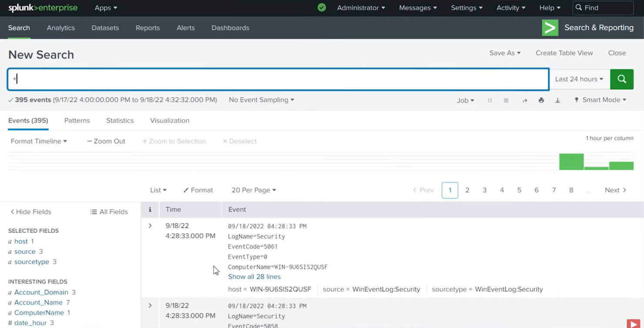Click the tallest green timeline bar

tap(571, 162)
